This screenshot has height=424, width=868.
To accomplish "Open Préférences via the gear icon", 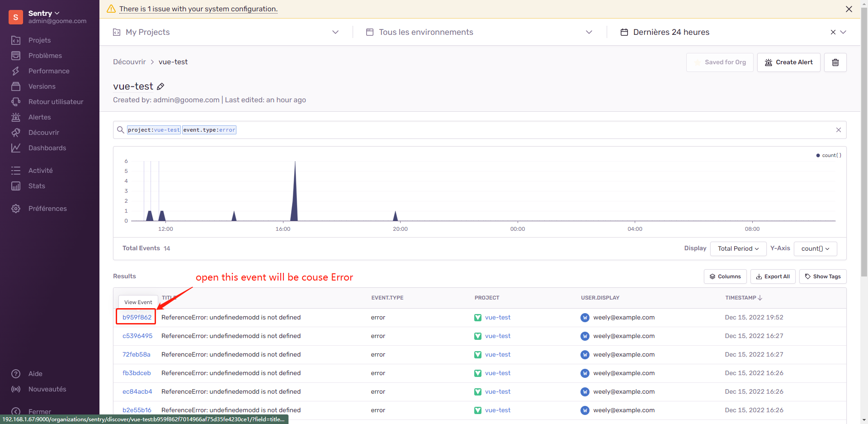I will pos(16,209).
